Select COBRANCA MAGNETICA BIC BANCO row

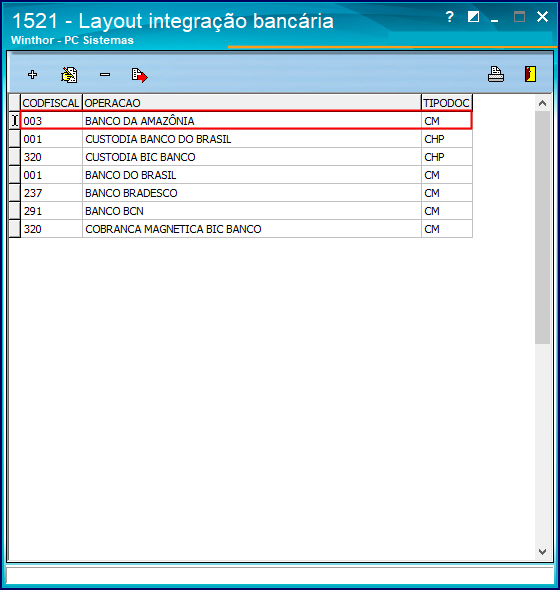tap(246, 229)
